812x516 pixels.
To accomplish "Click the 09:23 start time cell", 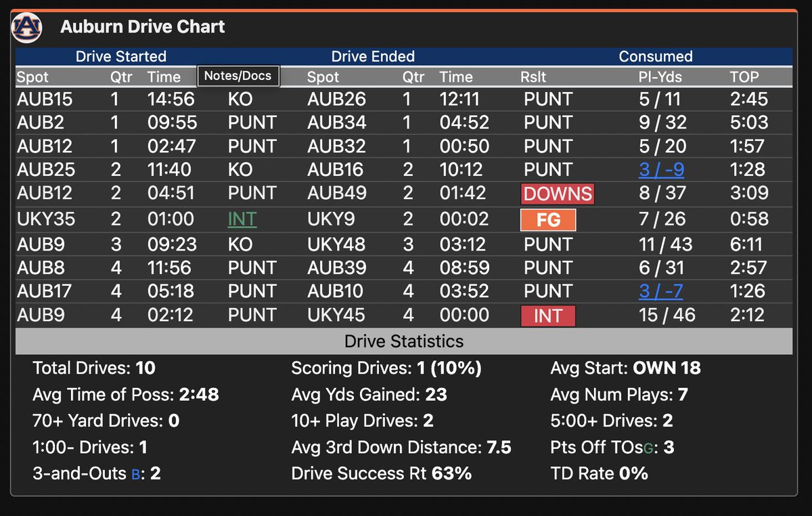I will 171,244.
